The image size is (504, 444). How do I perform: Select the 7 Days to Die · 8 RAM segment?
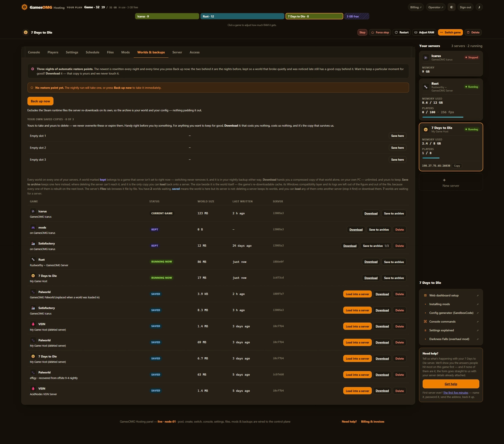pos(314,16)
